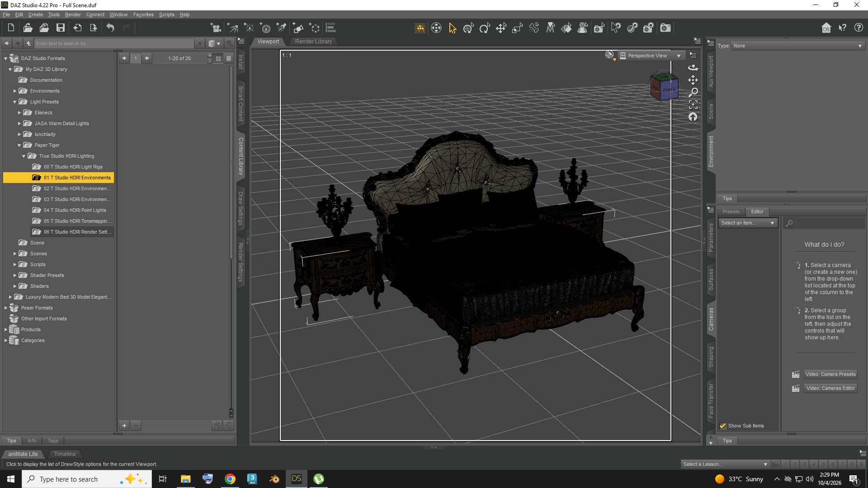Collapse Light Presets folder
Viewport: 868px width, 488px height.
click(x=15, y=102)
